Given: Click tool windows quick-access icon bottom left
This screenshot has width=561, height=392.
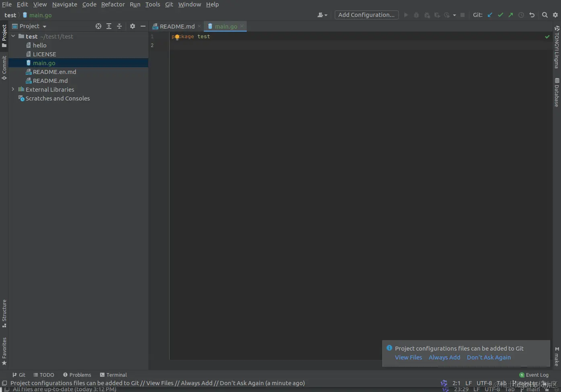Looking at the screenshot, I should [4, 383].
